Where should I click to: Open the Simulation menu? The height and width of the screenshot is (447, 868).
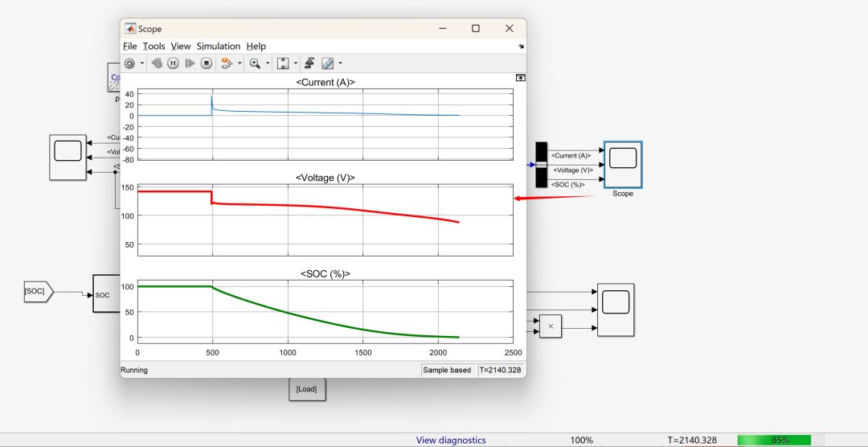pyautogui.click(x=218, y=47)
